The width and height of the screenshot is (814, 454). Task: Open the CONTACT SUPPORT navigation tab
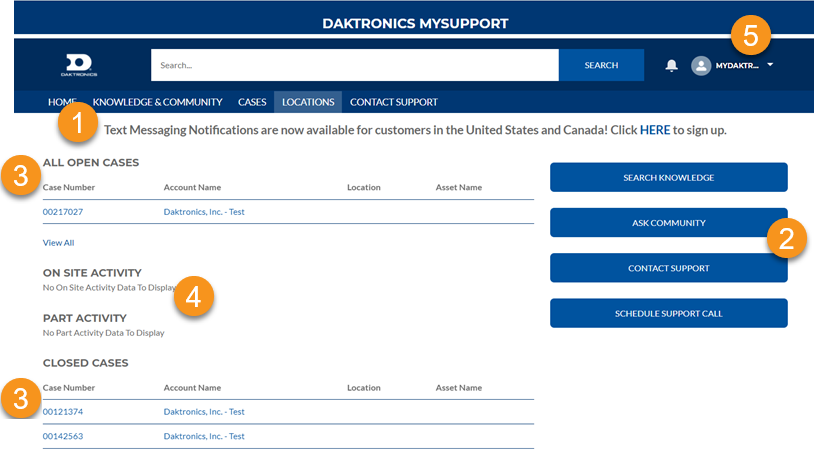393,102
